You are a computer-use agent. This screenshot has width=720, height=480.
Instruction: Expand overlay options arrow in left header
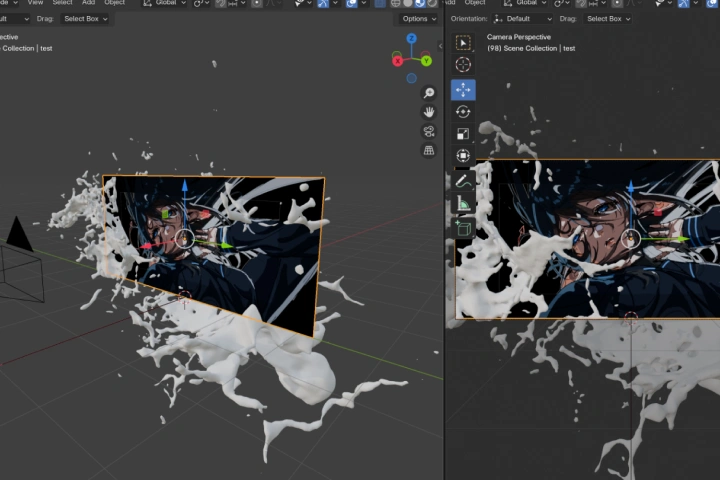[x=363, y=4]
